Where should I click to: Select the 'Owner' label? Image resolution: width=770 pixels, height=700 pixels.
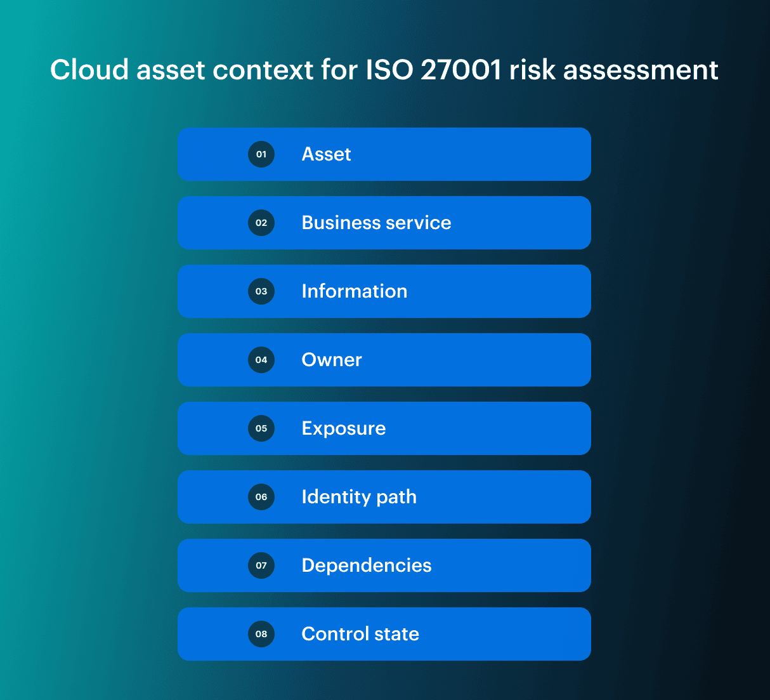point(332,360)
